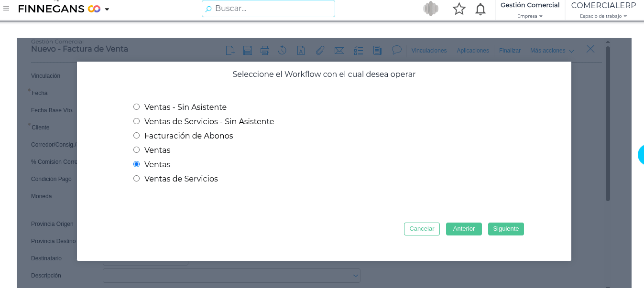
Task: Open the Gestión Comercial Empresa selector
Action: 530,10
